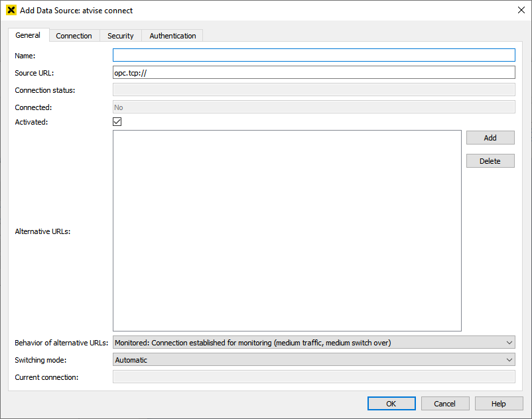
Task: Click into the Source URL field
Action: point(314,73)
